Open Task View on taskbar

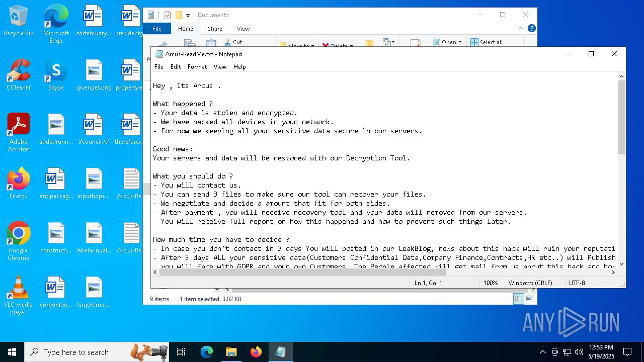pos(181,352)
